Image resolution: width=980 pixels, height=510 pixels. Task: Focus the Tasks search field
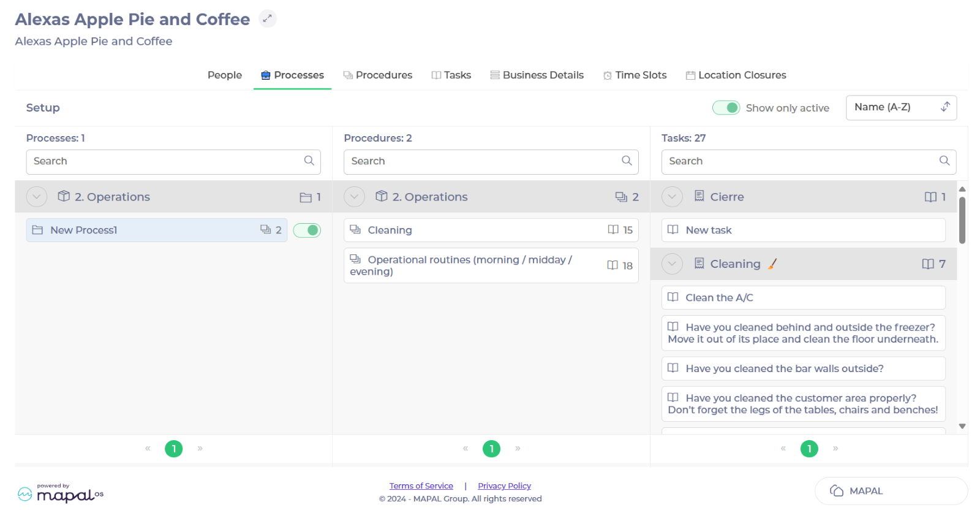tap(809, 162)
